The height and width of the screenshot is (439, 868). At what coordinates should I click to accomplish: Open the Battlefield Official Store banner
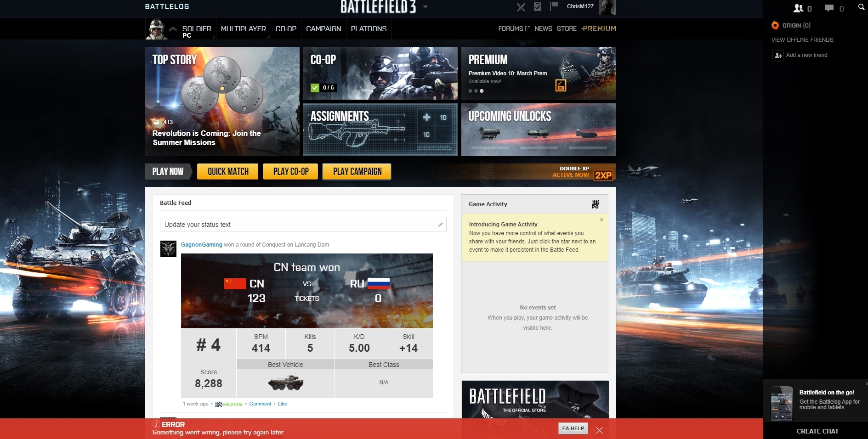click(x=535, y=400)
